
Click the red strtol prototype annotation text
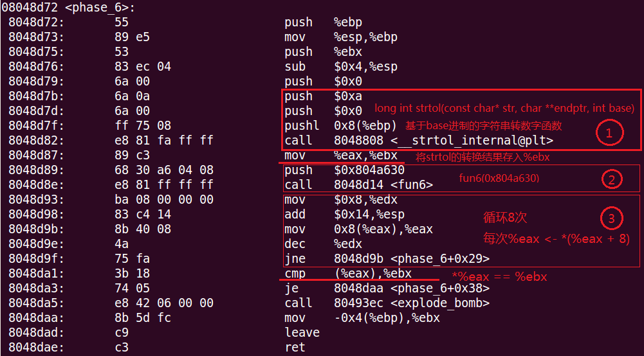[504, 108]
